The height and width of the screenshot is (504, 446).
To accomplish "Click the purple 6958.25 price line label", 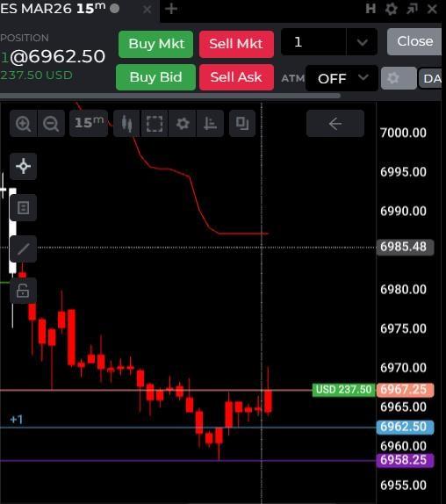I will pyautogui.click(x=405, y=459).
